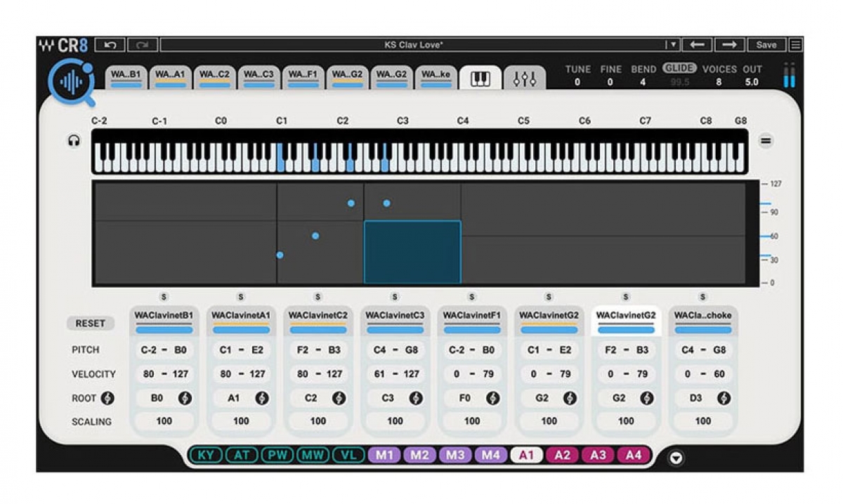Select the M4 modulator
This screenshot has height=504, width=843.
point(491,455)
